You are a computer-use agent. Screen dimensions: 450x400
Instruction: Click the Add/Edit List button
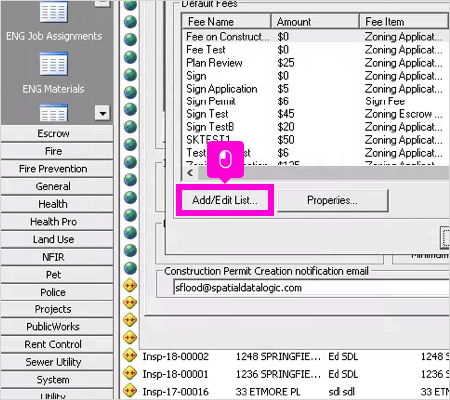tap(225, 200)
